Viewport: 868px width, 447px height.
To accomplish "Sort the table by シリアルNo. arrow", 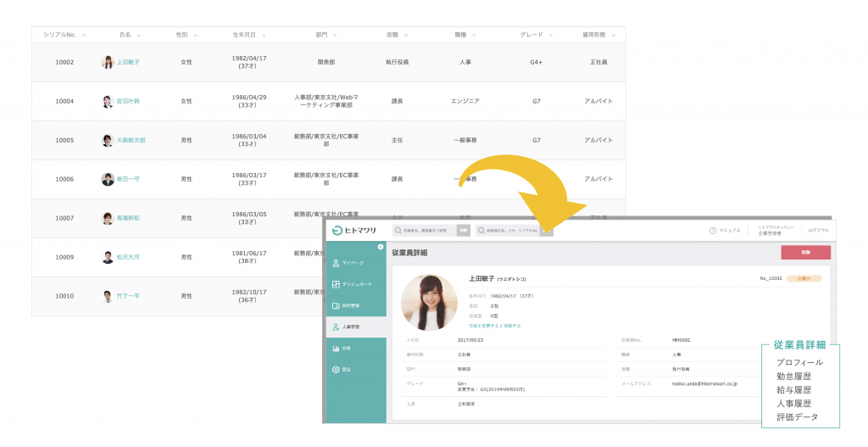I will click(x=84, y=36).
